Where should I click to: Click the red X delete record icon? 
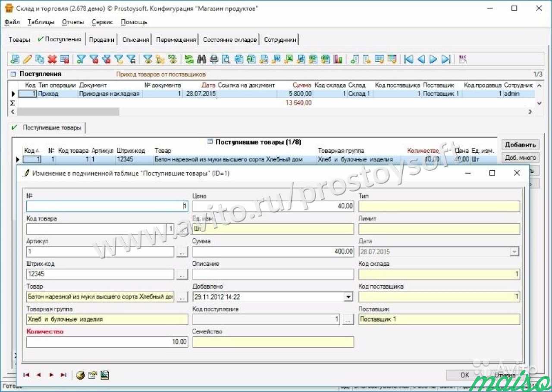pyautogui.click(x=53, y=59)
